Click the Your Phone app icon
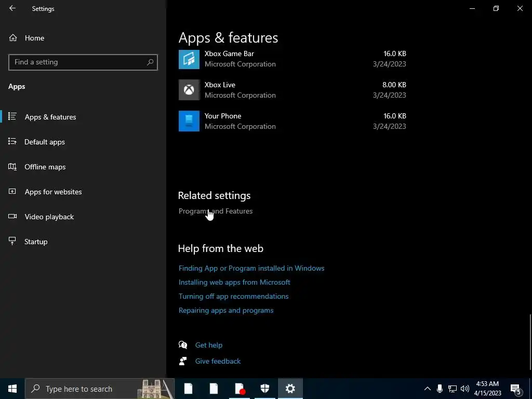Viewport: 532px width, 399px height. pyautogui.click(x=189, y=121)
